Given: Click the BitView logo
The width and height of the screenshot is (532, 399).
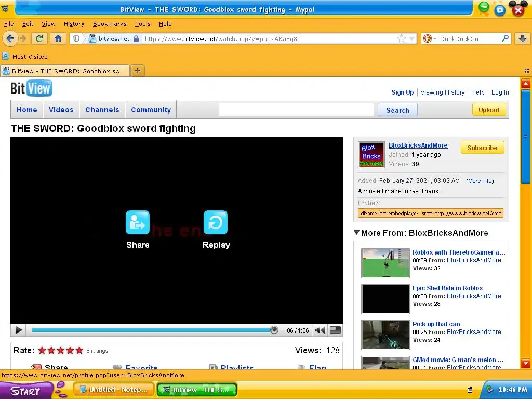Looking at the screenshot, I should tap(31, 88).
